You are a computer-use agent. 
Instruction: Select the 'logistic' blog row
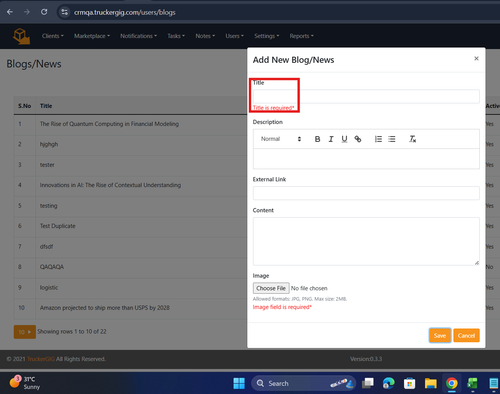(x=130, y=288)
